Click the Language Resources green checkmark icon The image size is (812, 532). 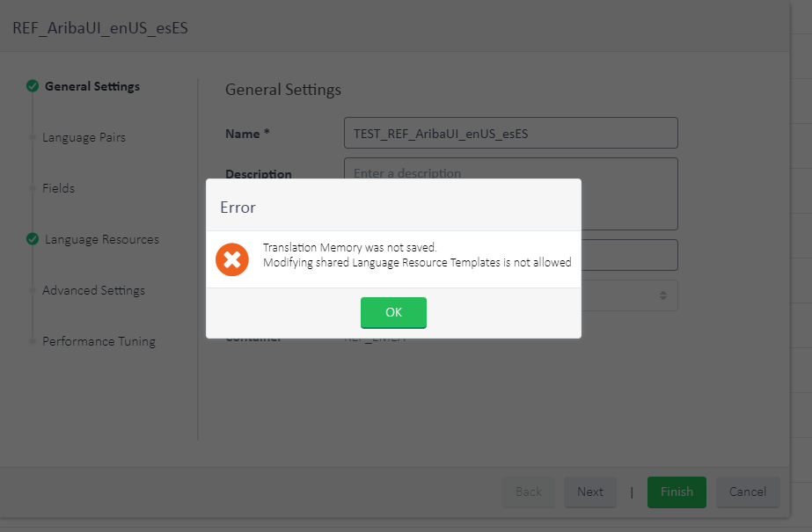pos(33,239)
